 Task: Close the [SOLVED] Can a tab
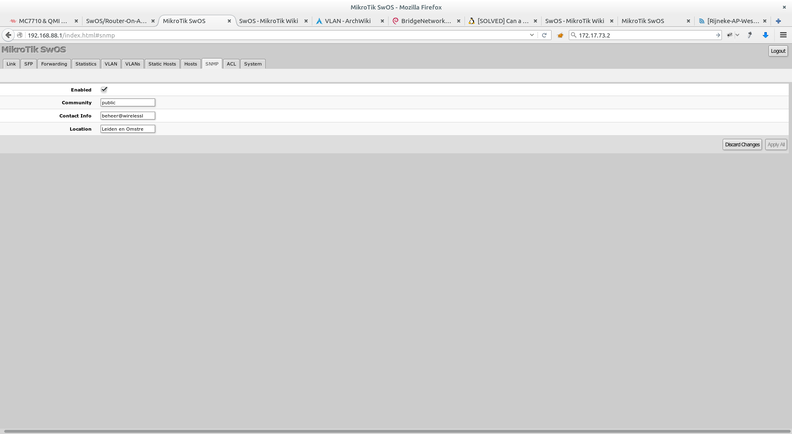coord(535,21)
